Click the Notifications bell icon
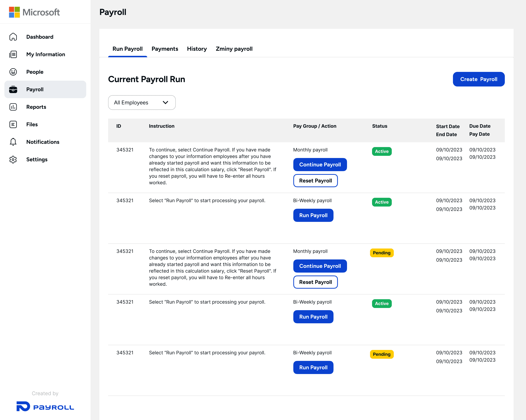The height and width of the screenshot is (420, 526). (x=13, y=142)
